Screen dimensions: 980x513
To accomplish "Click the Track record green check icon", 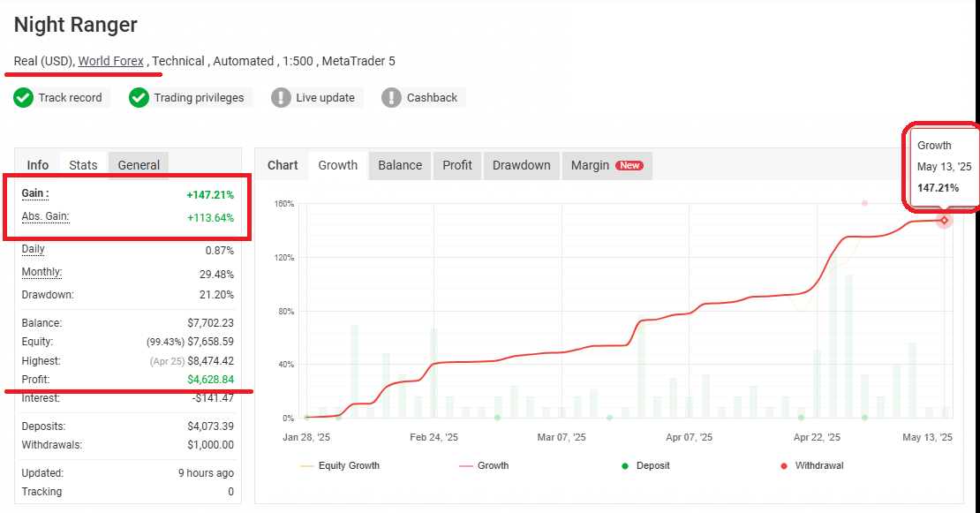I will tap(24, 97).
